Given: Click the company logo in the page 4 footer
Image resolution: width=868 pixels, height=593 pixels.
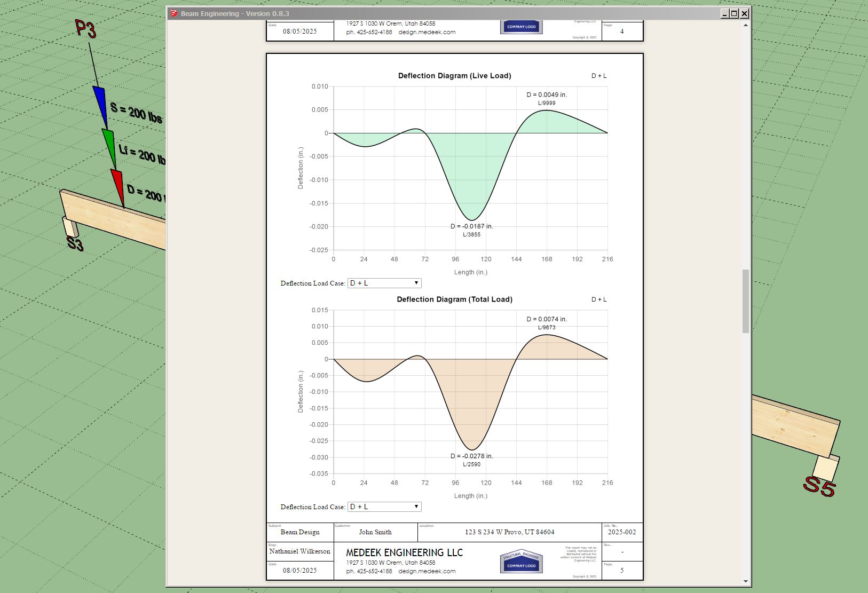Looking at the screenshot, I should (x=521, y=27).
